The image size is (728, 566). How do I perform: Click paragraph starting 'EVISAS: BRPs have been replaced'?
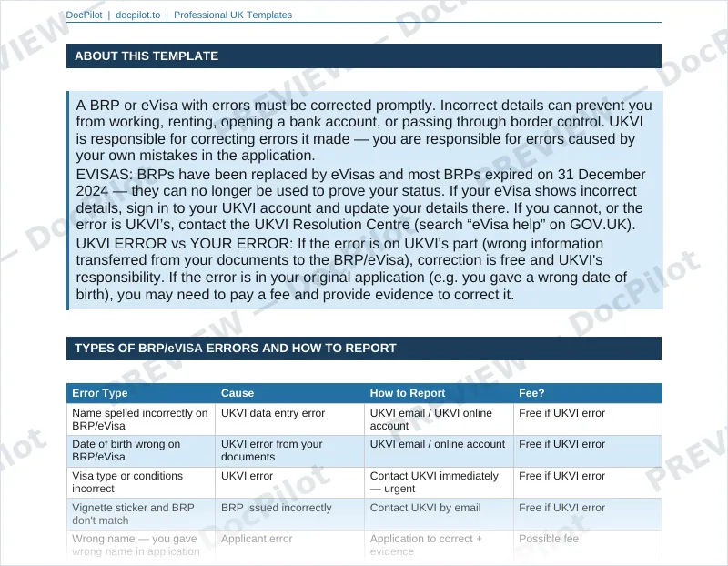point(360,199)
